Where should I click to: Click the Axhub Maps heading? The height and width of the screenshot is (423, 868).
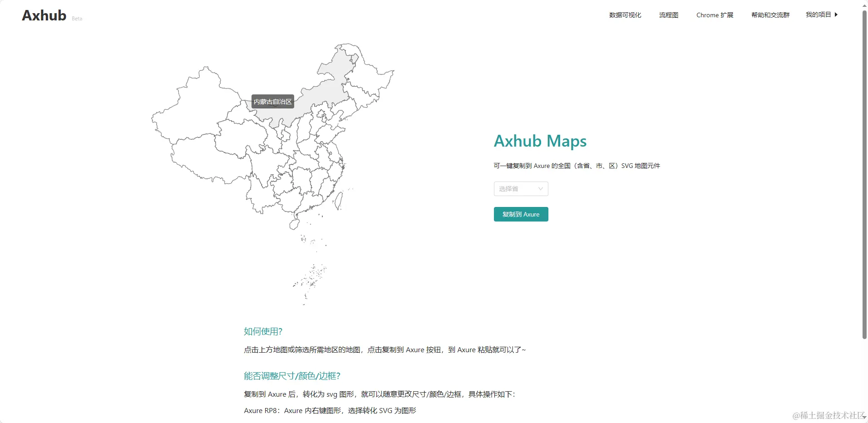pyautogui.click(x=540, y=141)
